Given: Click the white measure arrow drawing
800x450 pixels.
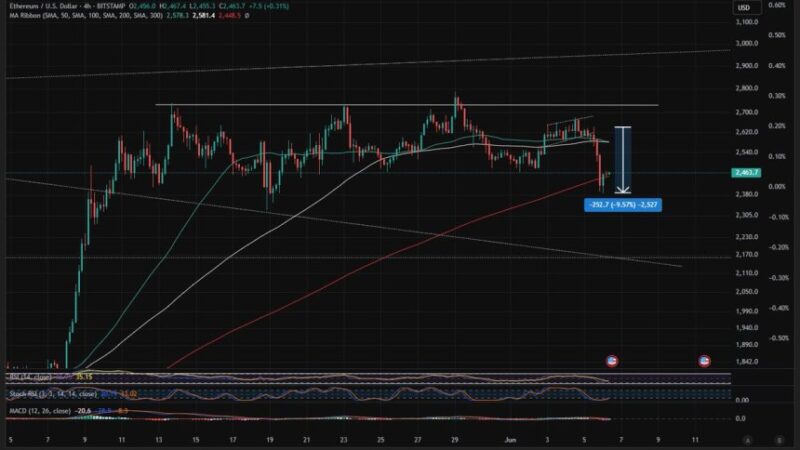Looking at the screenshot, I should click(x=622, y=160).
